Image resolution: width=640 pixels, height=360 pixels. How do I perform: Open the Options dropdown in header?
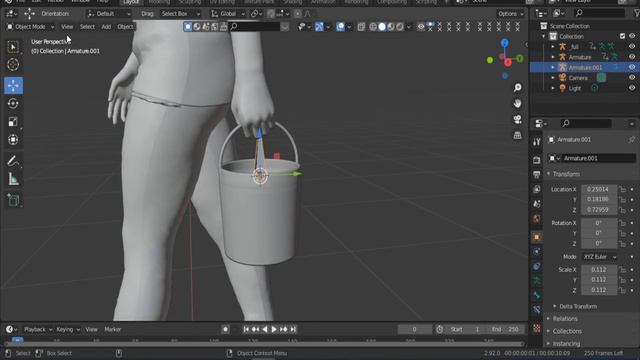coord(510,13)
